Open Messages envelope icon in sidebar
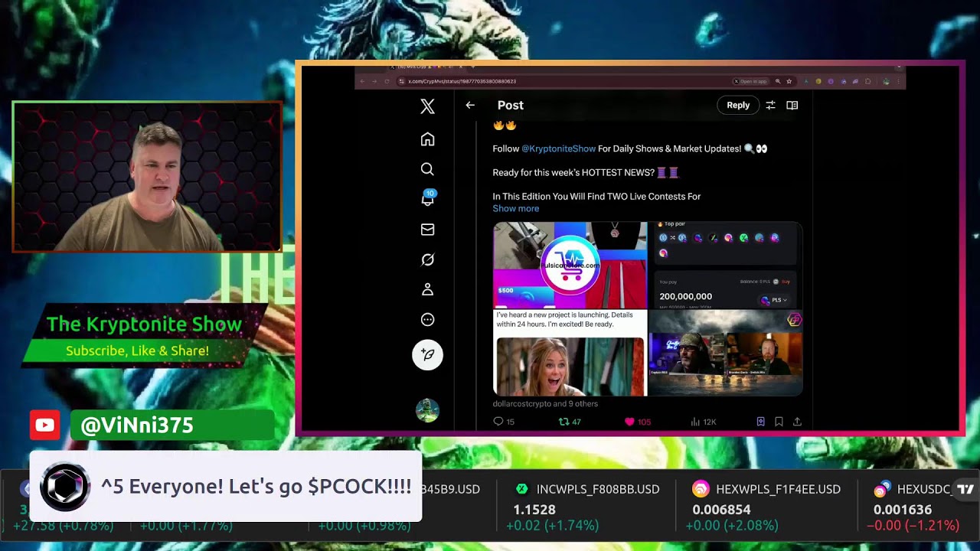 tap(427, 230)
